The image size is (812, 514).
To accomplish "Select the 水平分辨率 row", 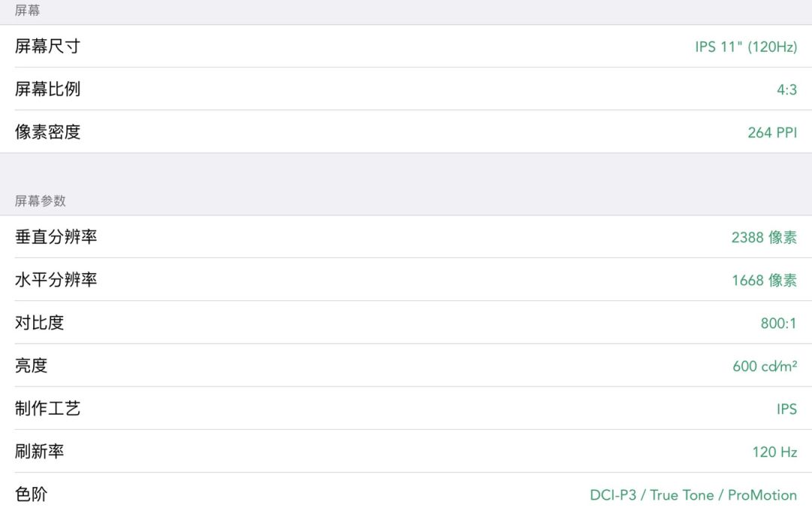I will click(x=406, y=280).
